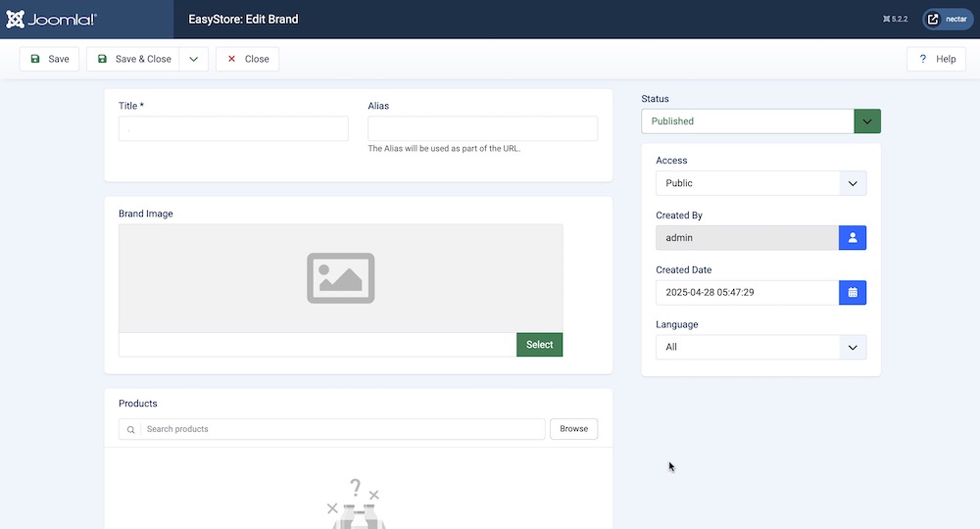Image resolution: width=980 pixels, height=529 pixels.
Task: Open the Status dropdown showing Published
Action: 760,121
